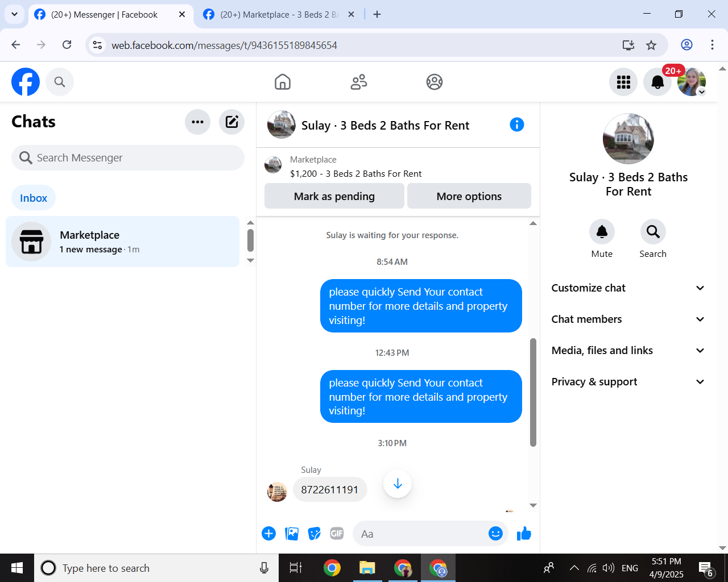This screenshot has height=582, width=728.
Task: Open conversation information icon
Action: 517,124
